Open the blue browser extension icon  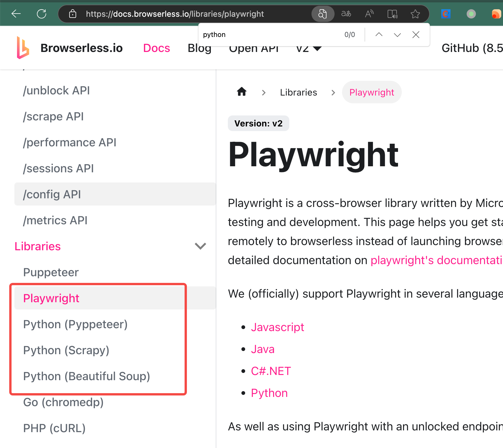point(446,14)
